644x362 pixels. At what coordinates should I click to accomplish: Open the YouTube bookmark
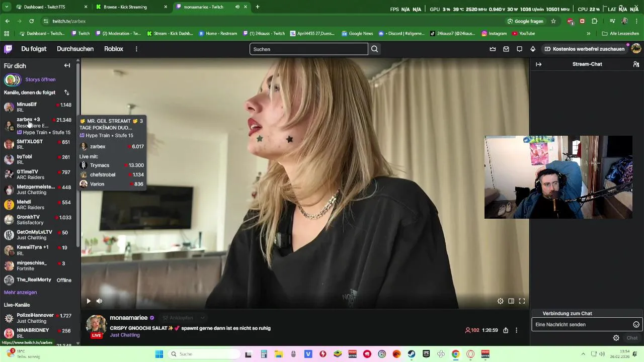point(523,33)
